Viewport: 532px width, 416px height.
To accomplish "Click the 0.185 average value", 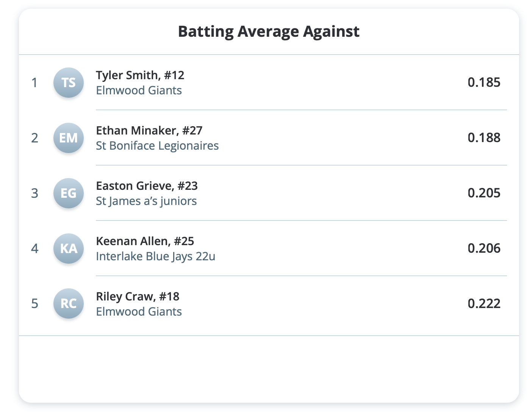I will (484, 82).
